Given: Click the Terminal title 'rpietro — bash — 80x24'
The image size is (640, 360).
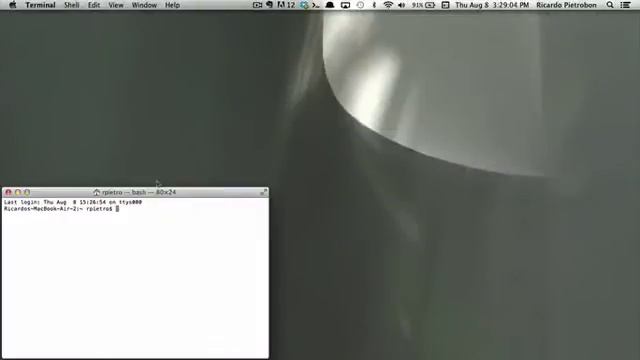Looking at the screenshot, I should (139, 192).
